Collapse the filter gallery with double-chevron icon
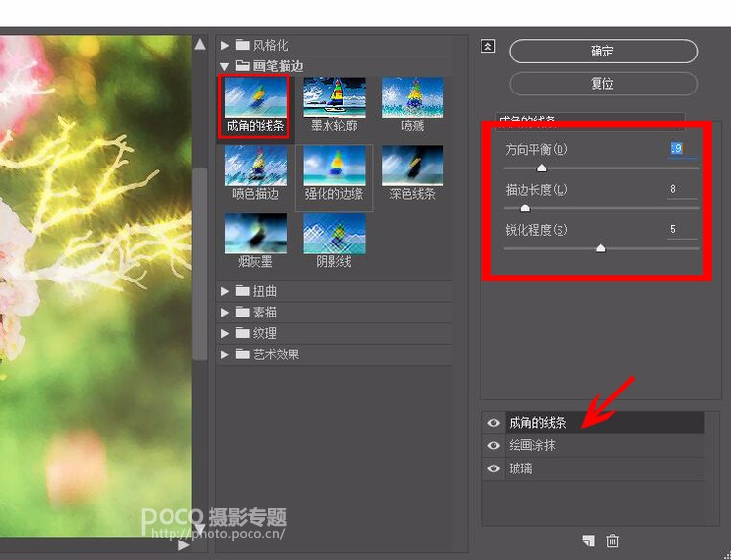Screen dimensions: 731x560 pos(487,46)
